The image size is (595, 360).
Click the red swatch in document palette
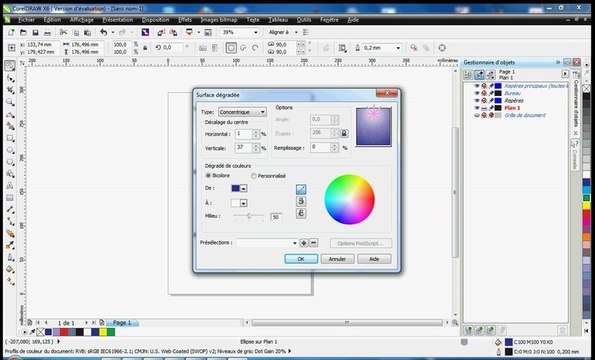64,332
